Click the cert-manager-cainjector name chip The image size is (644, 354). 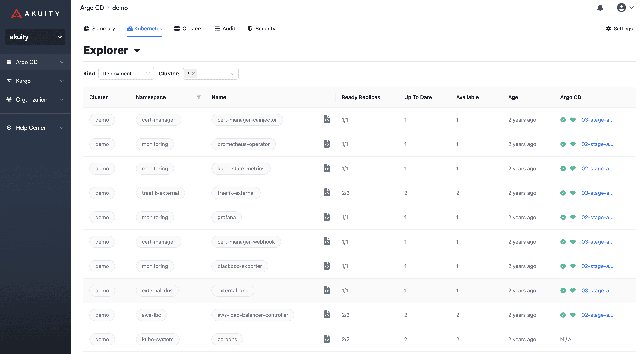pos(247,120)
